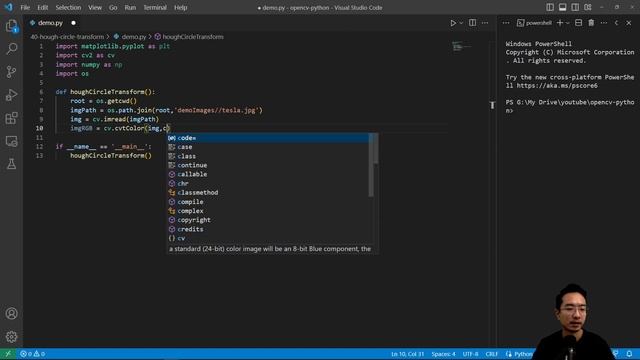Select 'complex' autocomplete suggestion
640x360 pixels.
[x=269, y=211]
